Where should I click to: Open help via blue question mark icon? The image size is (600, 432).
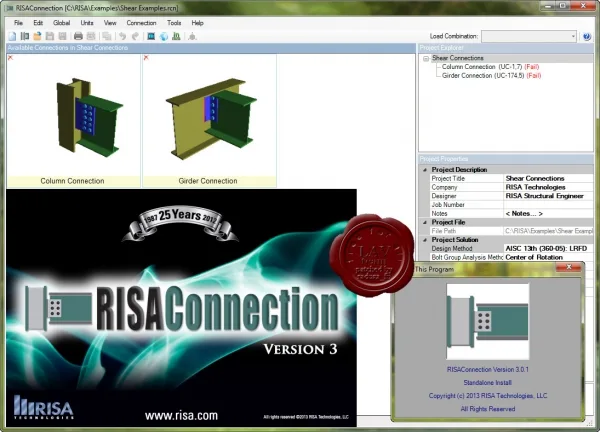[x=587, y=37]
